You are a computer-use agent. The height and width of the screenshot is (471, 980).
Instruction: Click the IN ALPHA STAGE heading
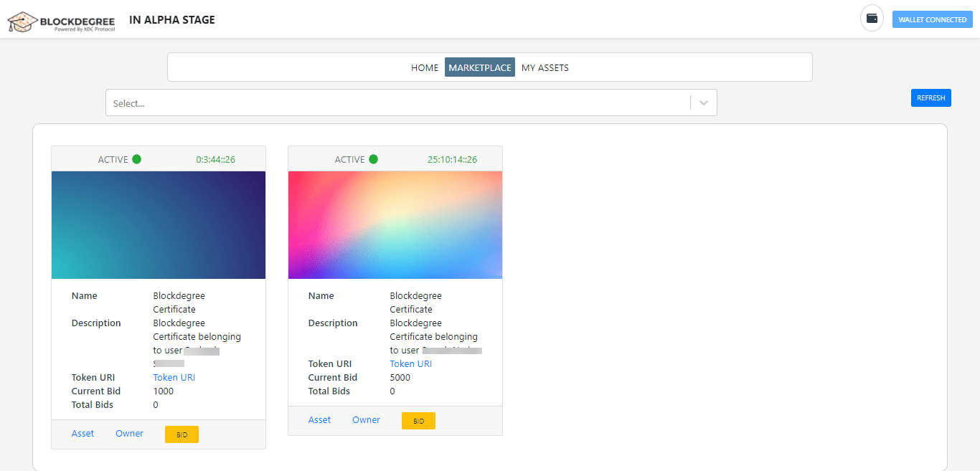click(172, 19)
